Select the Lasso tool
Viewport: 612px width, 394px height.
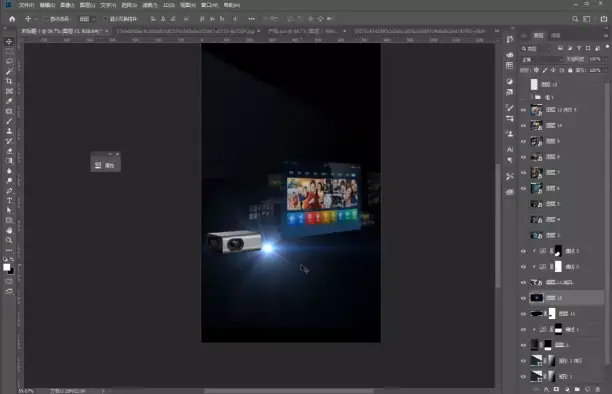9,61
